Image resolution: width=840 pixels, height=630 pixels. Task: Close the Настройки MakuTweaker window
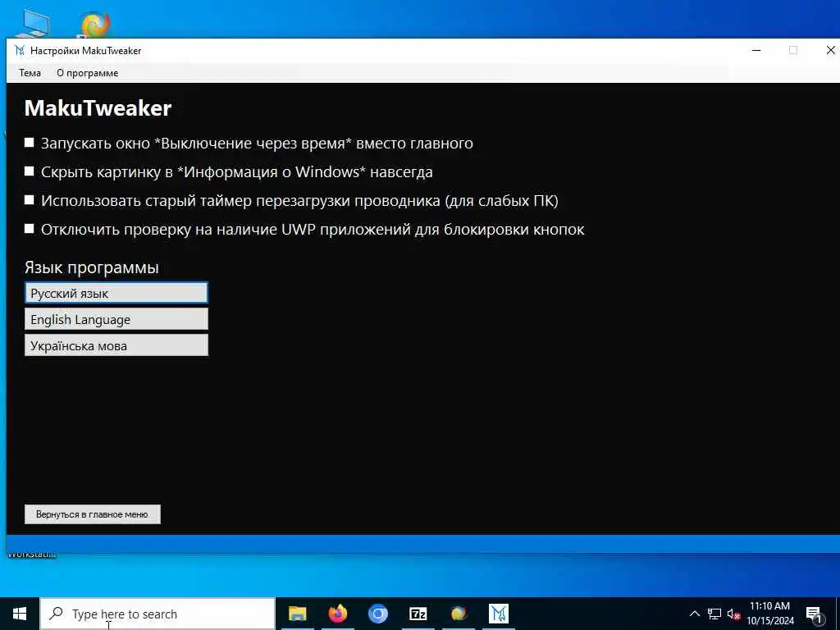coord(830,50)
